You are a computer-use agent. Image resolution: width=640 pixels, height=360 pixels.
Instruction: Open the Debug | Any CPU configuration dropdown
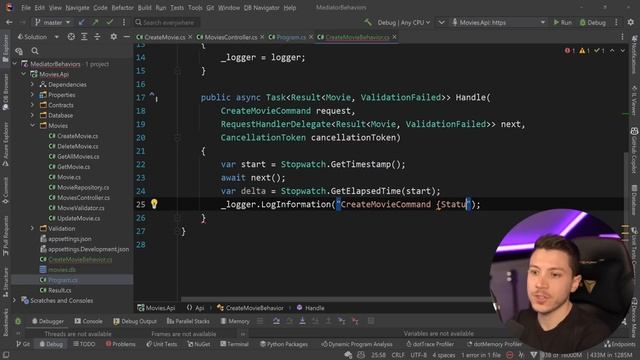(x=404, y=22)
